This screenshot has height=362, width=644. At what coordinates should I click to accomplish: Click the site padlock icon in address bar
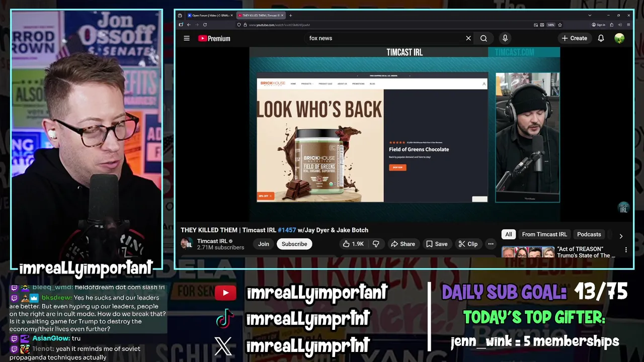[x=245, y=25]
